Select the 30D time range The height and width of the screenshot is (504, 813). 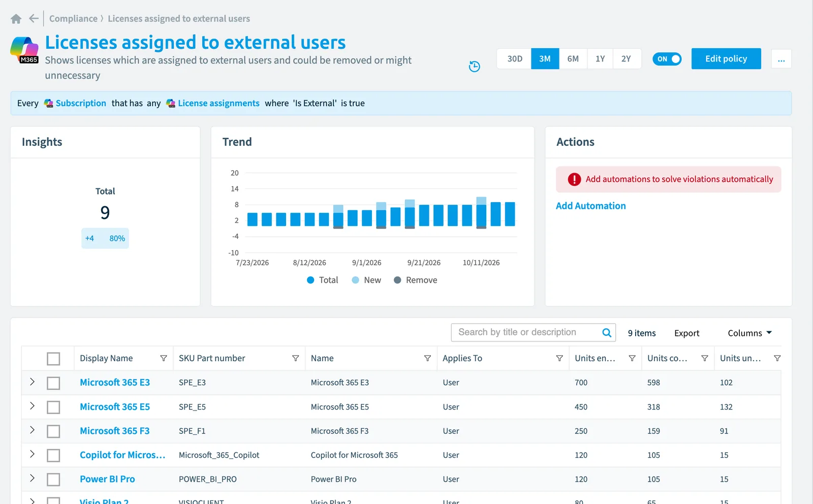point(514,59)
